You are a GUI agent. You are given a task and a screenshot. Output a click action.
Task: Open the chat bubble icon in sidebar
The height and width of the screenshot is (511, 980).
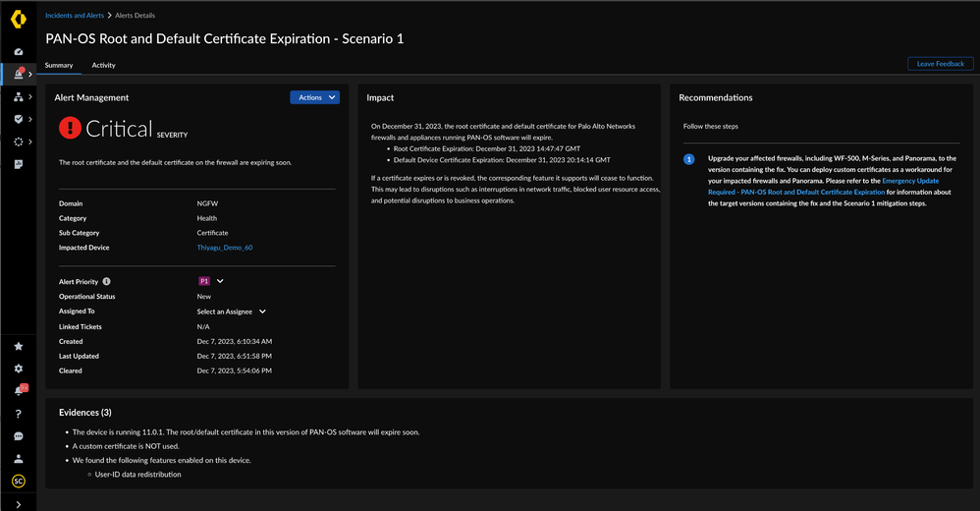click(19, 436)
